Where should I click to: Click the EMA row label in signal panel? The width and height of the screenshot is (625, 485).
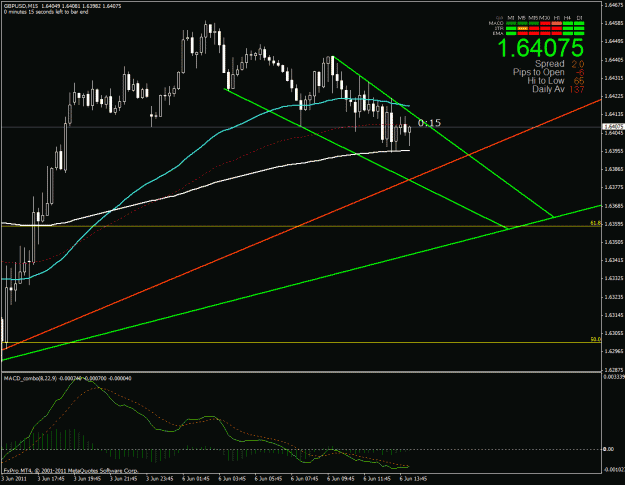tap(498, 33)
